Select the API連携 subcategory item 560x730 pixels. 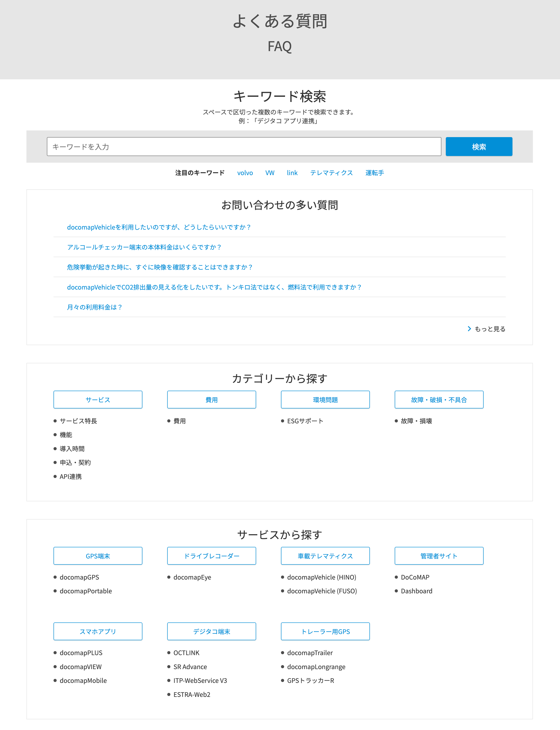(71, 476)
